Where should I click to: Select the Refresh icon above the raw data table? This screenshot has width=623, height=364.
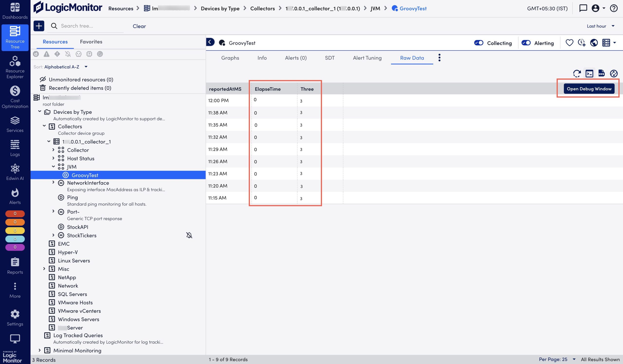click(x=577, y=73)
